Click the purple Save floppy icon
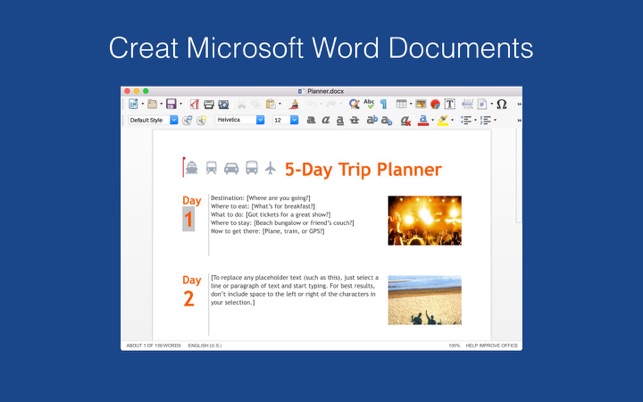 171,104
